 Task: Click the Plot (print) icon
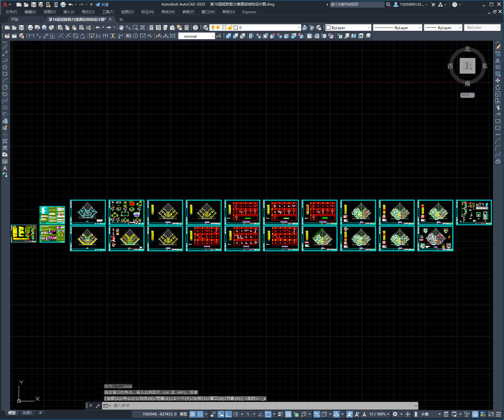coord(30,28)
